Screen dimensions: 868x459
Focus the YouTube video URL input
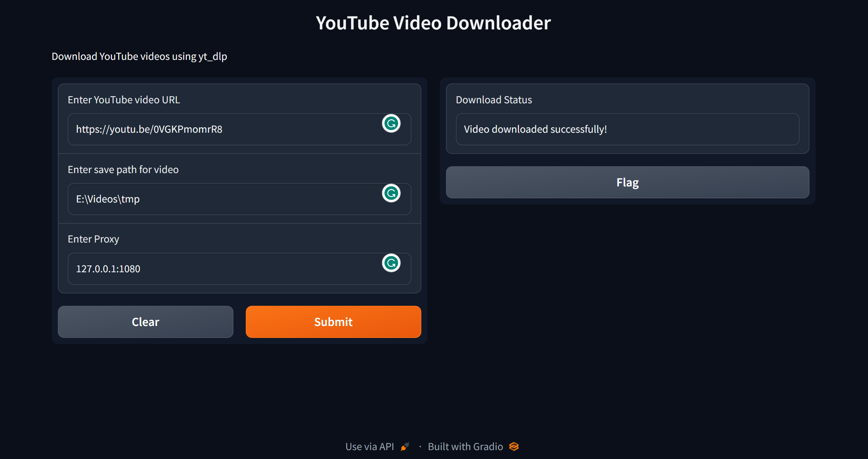point(222,129)
